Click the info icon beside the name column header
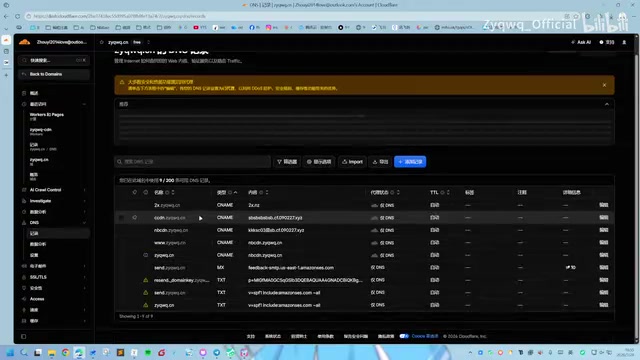This screenshot has width=640, height=360. tap(167, 192)
